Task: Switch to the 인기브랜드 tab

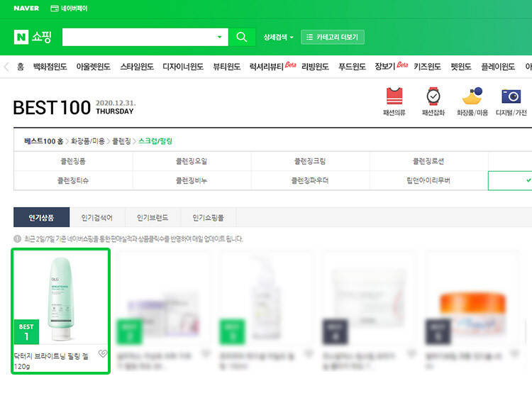Action: (x=153, y=217)
